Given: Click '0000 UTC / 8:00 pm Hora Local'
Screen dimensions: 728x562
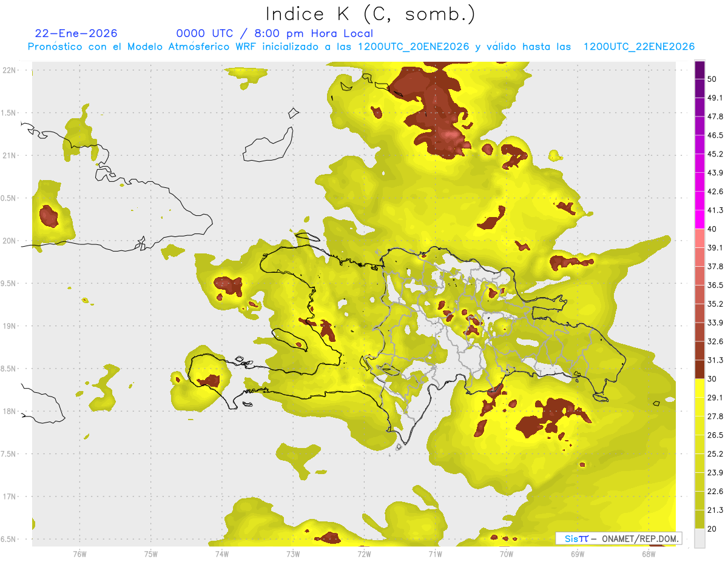Looking at the screenshot, I should coord(274,33).
